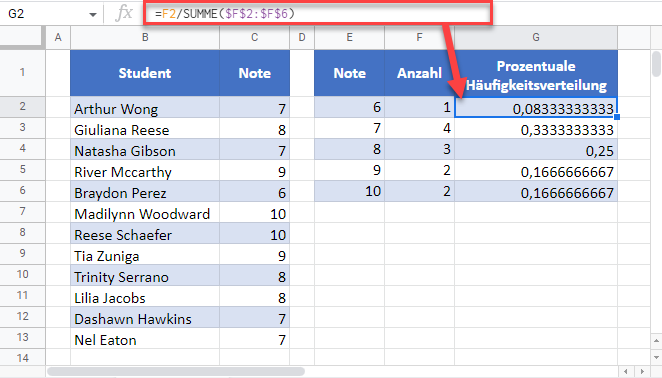662x378 pixels.
Task: Select cell Braydon Perez
Action: pos(145,191)
